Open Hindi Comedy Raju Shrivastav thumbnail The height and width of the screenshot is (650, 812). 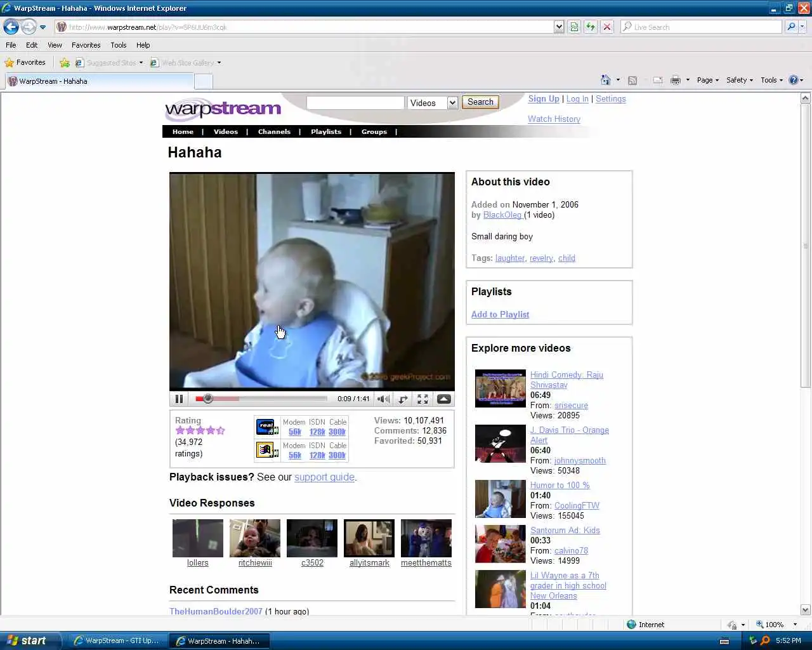(501, 388)
